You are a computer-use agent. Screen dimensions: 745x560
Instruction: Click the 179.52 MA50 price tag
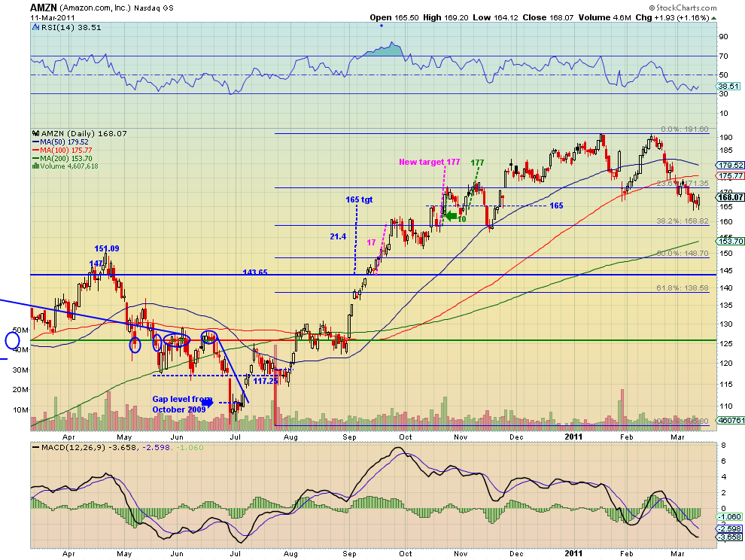(x=730, y=166)
